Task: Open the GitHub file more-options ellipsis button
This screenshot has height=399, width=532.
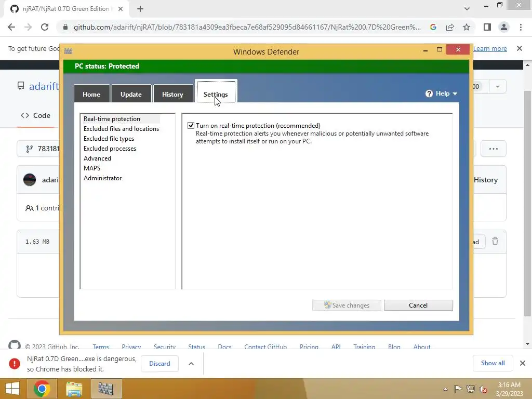Action: click(494, 149)
